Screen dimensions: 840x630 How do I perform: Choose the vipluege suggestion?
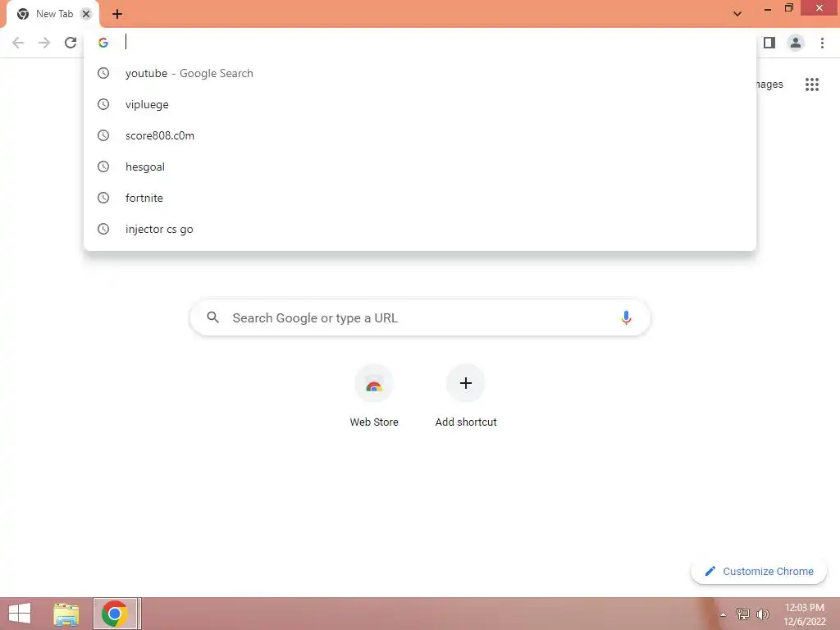[420, 104]
